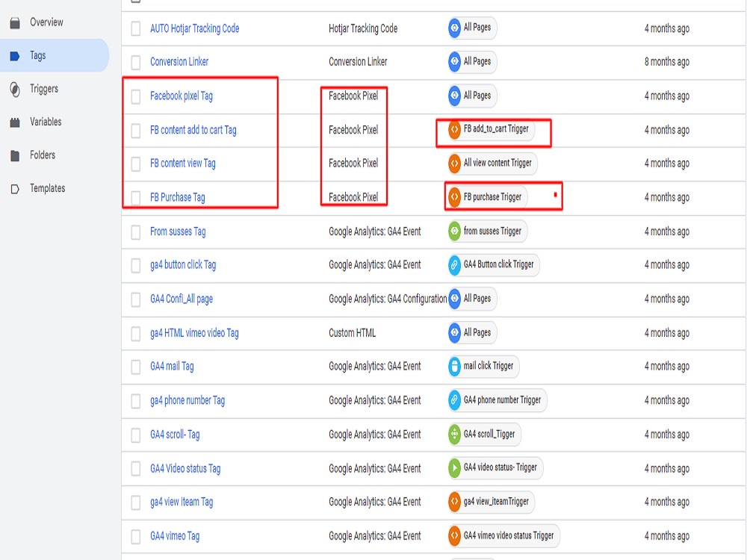The width and height of the screenshot is (747, 560).
Task: Select the checkbox beside ga4 HTML vimeo video Tag
Action: click(x=135, y=333)
